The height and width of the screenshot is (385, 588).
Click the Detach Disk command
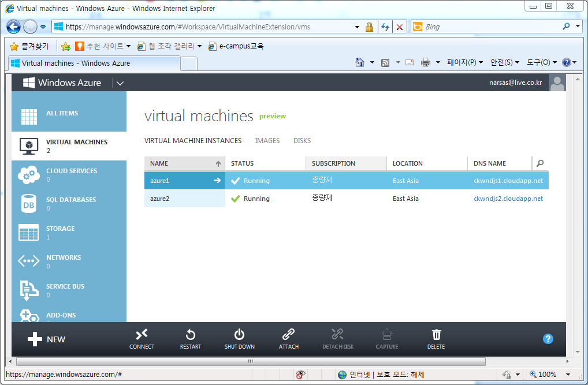click(x=338, y=339)
